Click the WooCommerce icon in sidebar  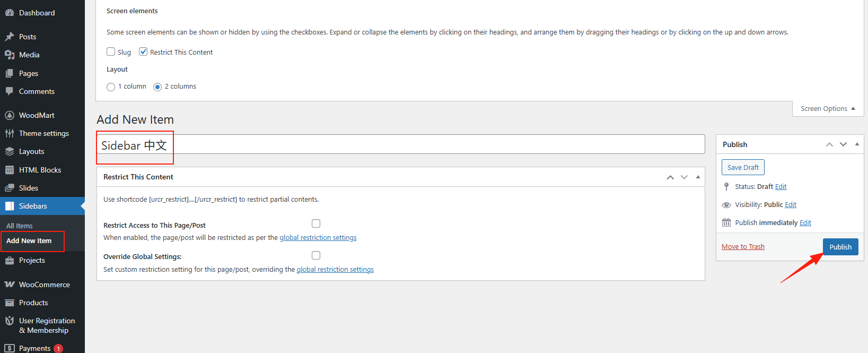tap(10, 285)
